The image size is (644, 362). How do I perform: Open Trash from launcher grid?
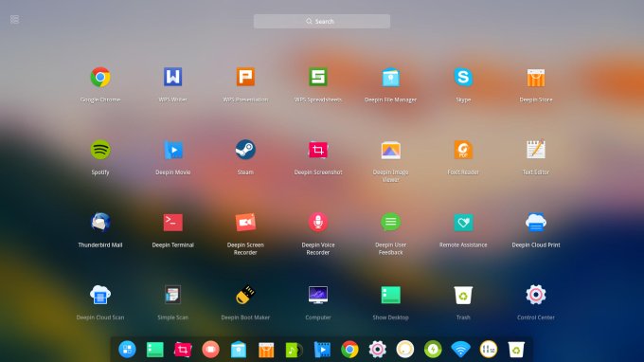(x=463, y=295)
